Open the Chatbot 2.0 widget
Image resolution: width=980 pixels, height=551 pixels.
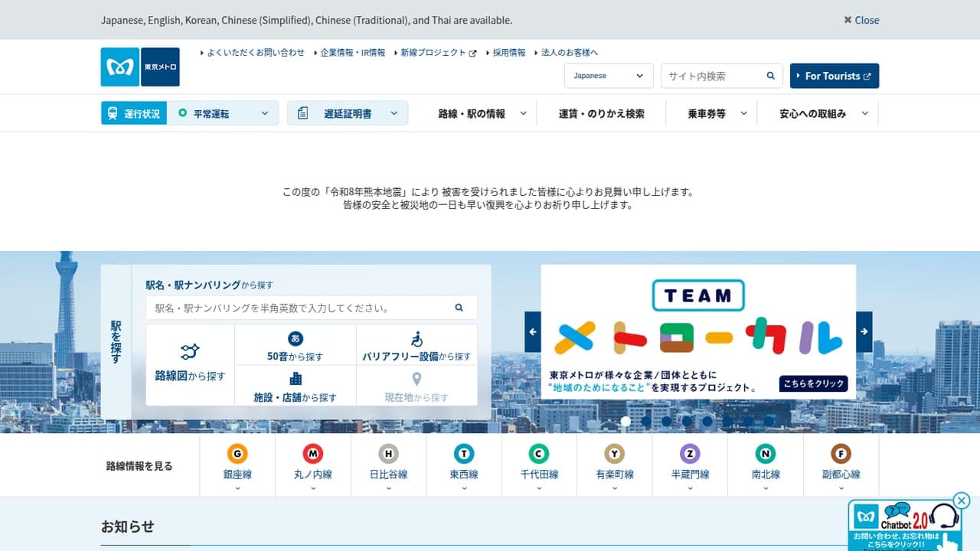906,527
